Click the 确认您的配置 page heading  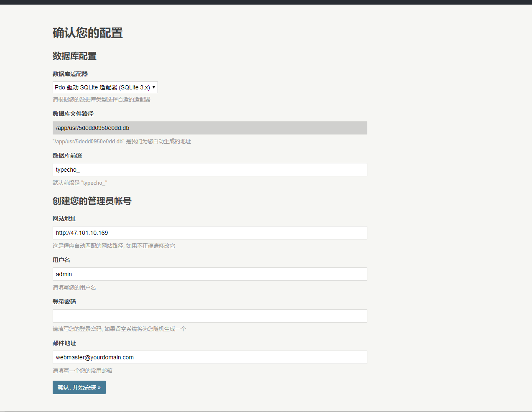87,33
